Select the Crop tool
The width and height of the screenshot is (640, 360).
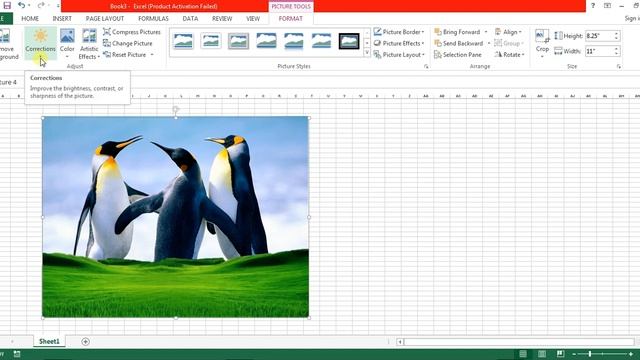click(x=542, y=43)
